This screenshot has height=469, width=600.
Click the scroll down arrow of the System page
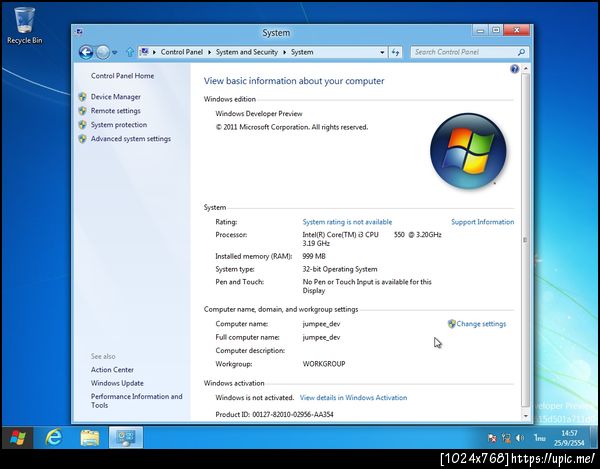[525, 416]
